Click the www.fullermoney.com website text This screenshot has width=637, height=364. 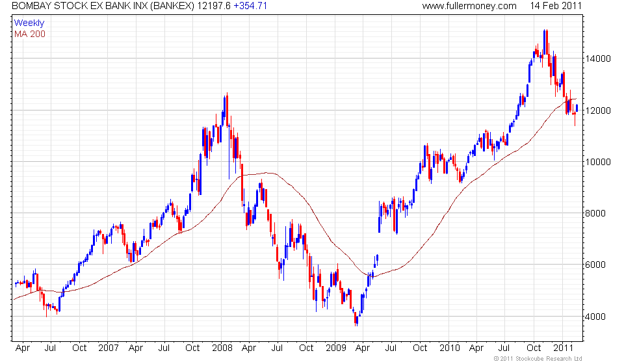point(469,6)
